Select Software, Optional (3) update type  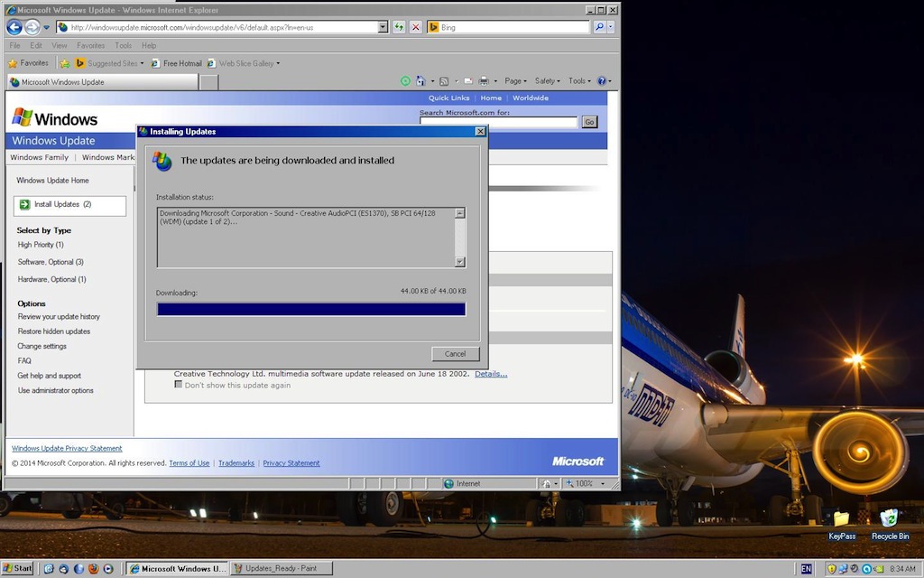pos(51,262)
